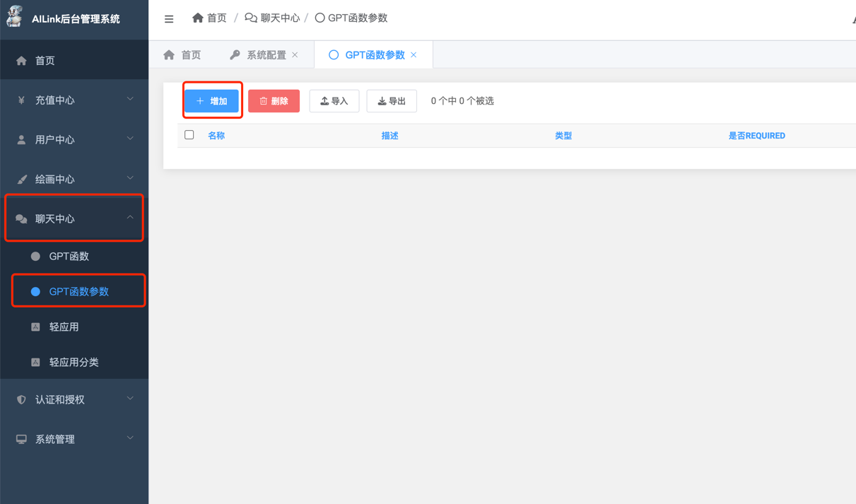The image size is (856, 504).
Task: Click the download icon in 导出 button
Action: click(x=382, y=101)
